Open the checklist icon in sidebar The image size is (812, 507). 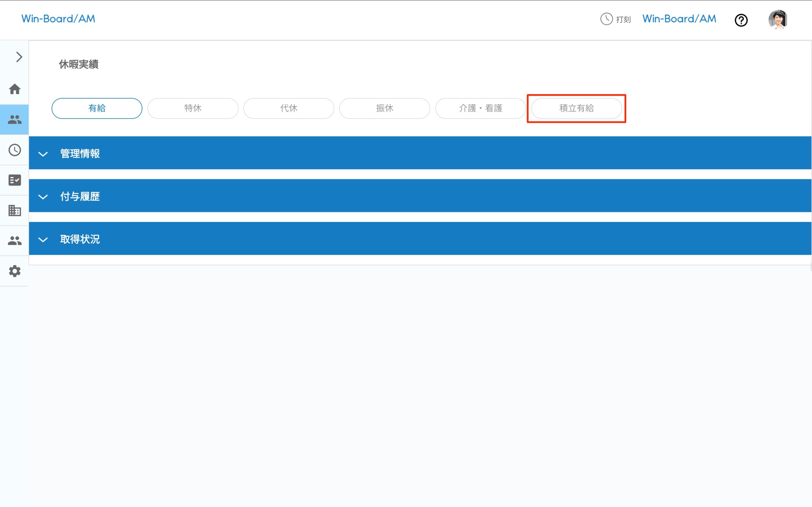15,180
